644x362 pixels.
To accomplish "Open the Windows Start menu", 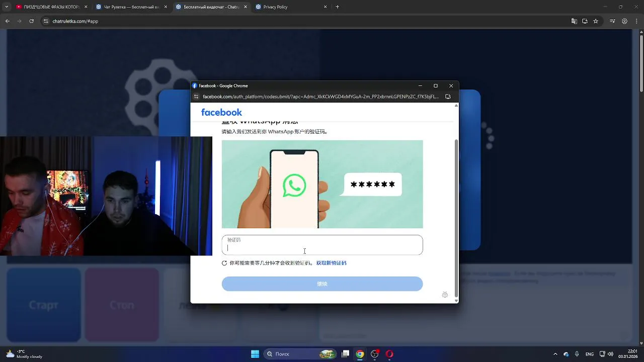I will (x=255, y=354).
